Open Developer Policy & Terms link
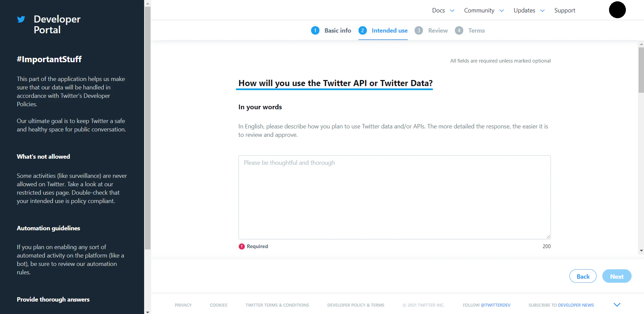This screenshot has height=314, width=644. pyautogui.click(x=356, y=305)
